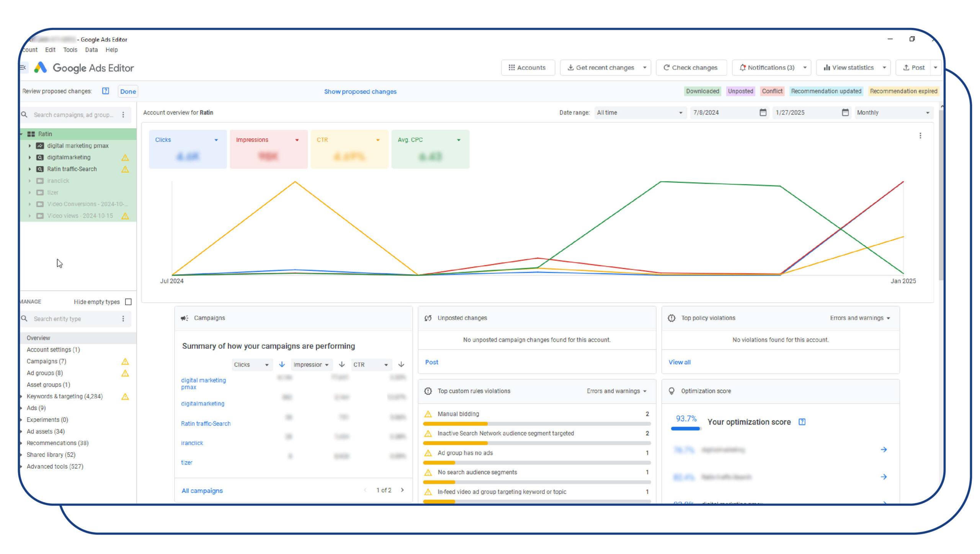Expand the digital marketing pmax campaign tree
980x554 pixels.
click(x=29, y=146)
